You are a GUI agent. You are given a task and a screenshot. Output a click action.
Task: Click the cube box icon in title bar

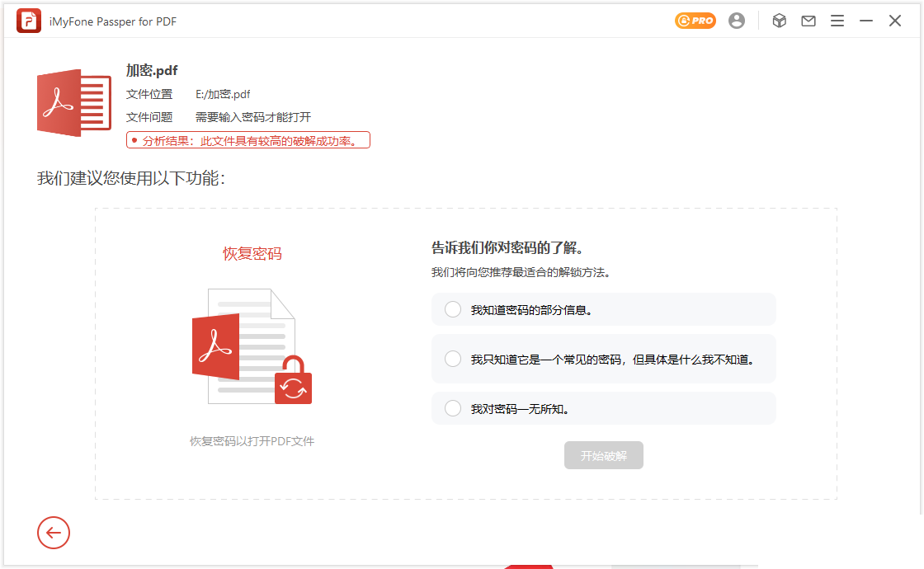779,21
